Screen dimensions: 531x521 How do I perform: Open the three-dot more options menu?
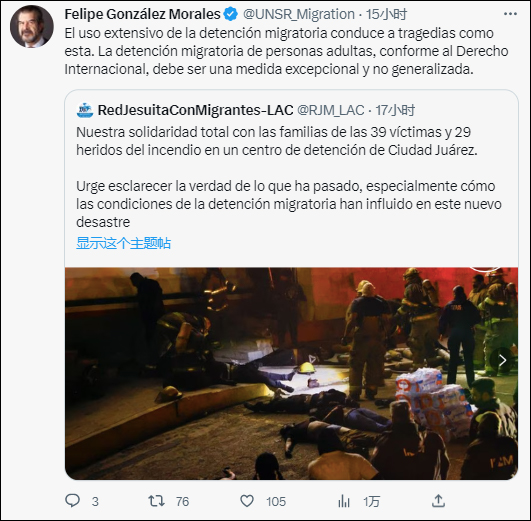click(x=510, y=14)
